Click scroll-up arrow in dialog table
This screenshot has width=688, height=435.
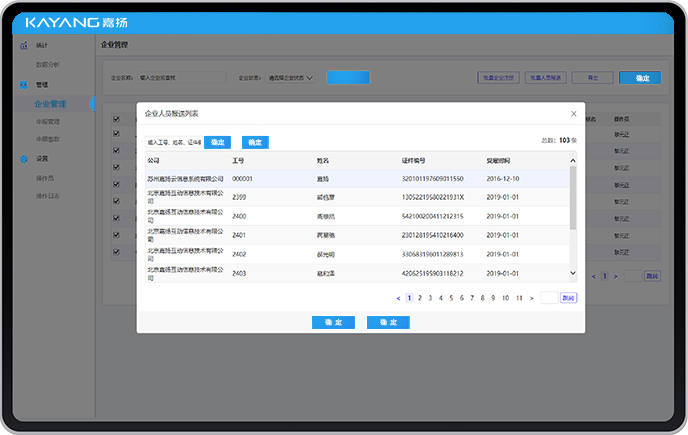click(x=573, y=160)
